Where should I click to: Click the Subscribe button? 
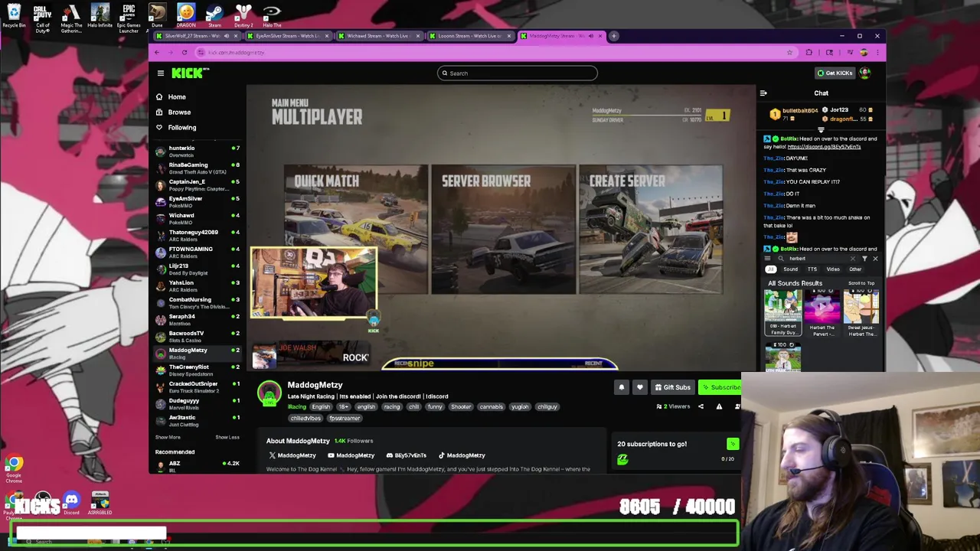click(721, 387)
